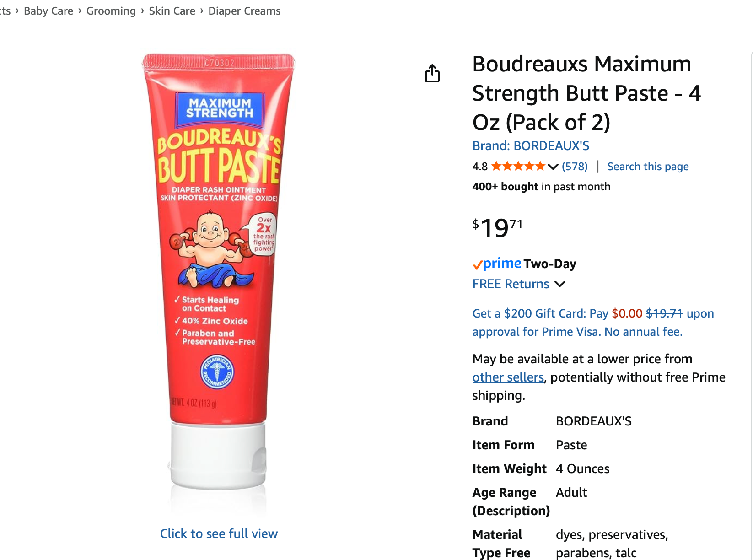
Task: Open the $200 Gift Card Prime Visa offer
Action: (593, 323)
